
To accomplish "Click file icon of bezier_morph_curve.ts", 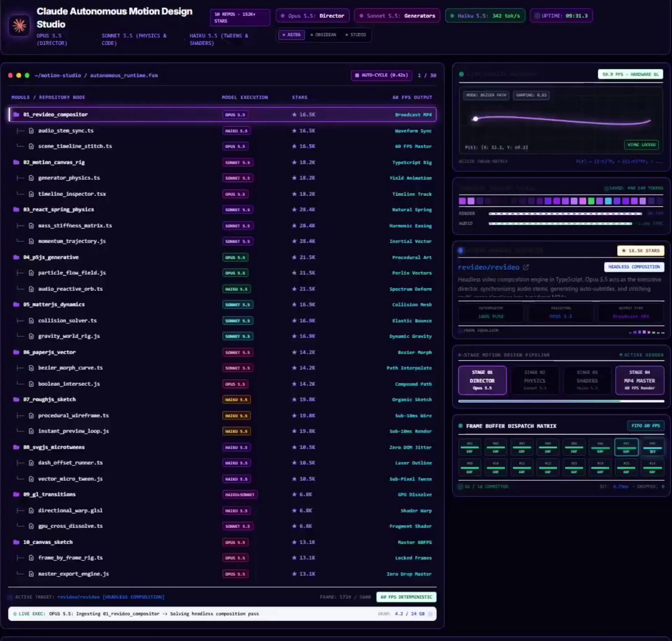I will (x=31, y=368).
